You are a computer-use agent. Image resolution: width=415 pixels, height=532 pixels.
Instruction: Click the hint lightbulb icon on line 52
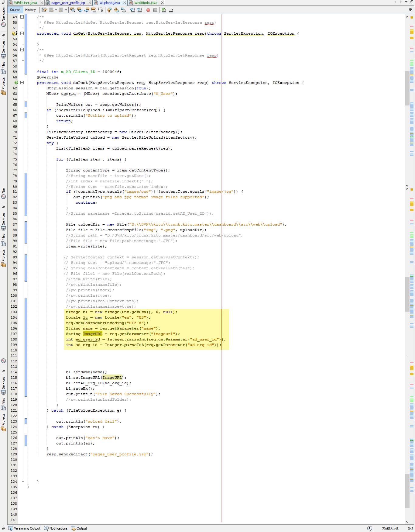point(14,33)
